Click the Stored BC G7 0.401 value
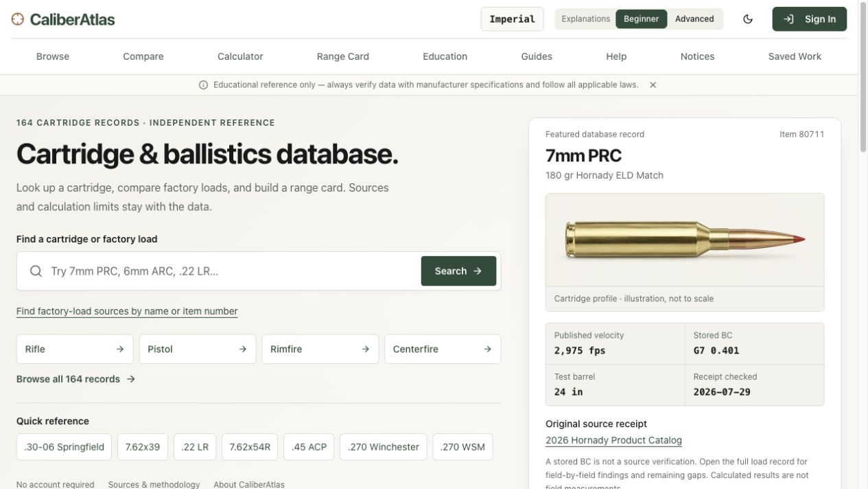Viewport: 868px width, 489px height. (x=716, y=350)
